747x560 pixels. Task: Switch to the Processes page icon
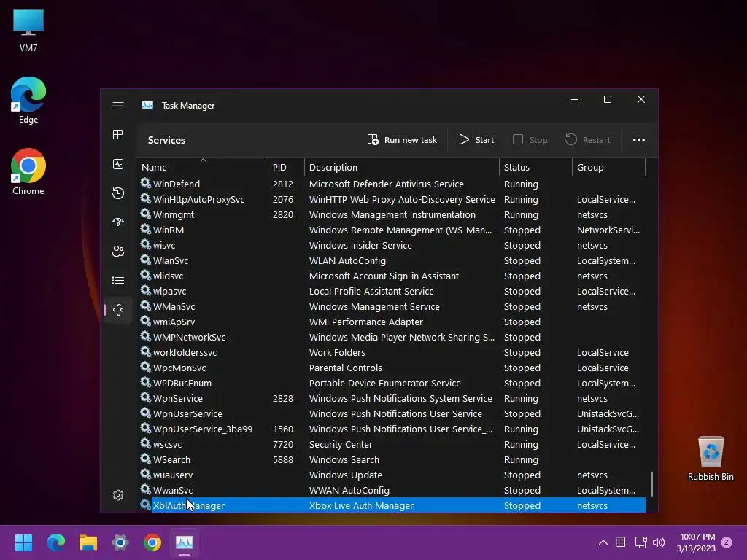118,135
